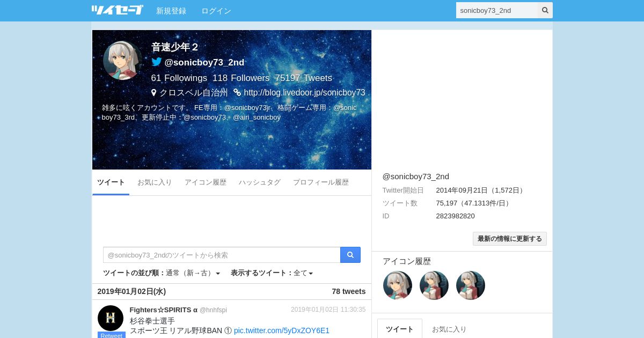Select the sidebar お気に入り tab at bottom right
The width and height of the screenshot is (644, 338).
point(449,329)
